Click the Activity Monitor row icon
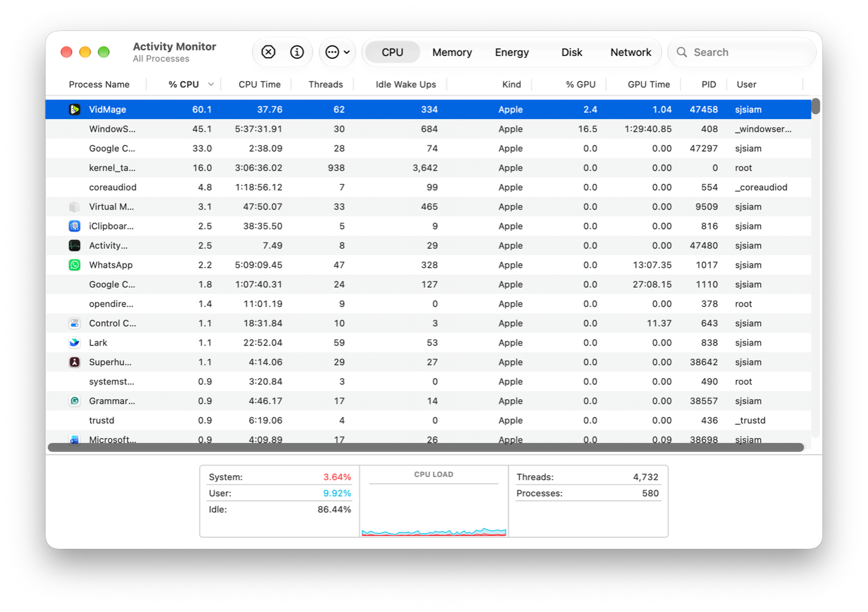The height and width of the screenshot is (612, 868). coord(75,245)
